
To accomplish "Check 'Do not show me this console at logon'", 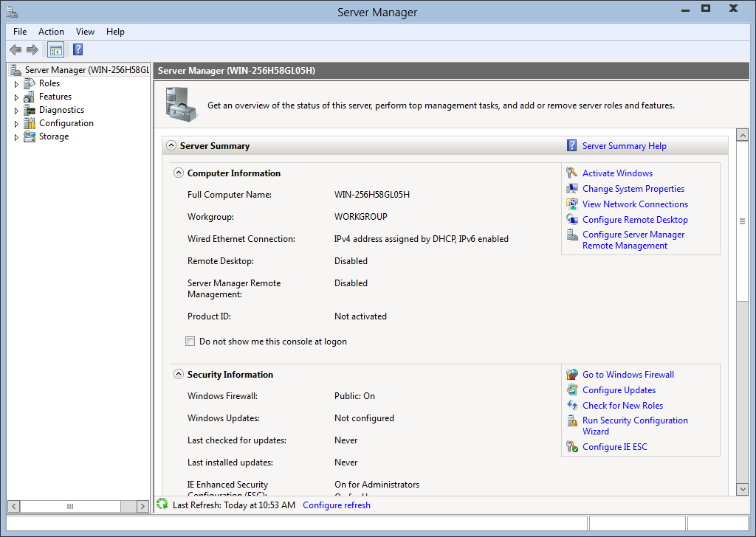I will coord(190,342).
